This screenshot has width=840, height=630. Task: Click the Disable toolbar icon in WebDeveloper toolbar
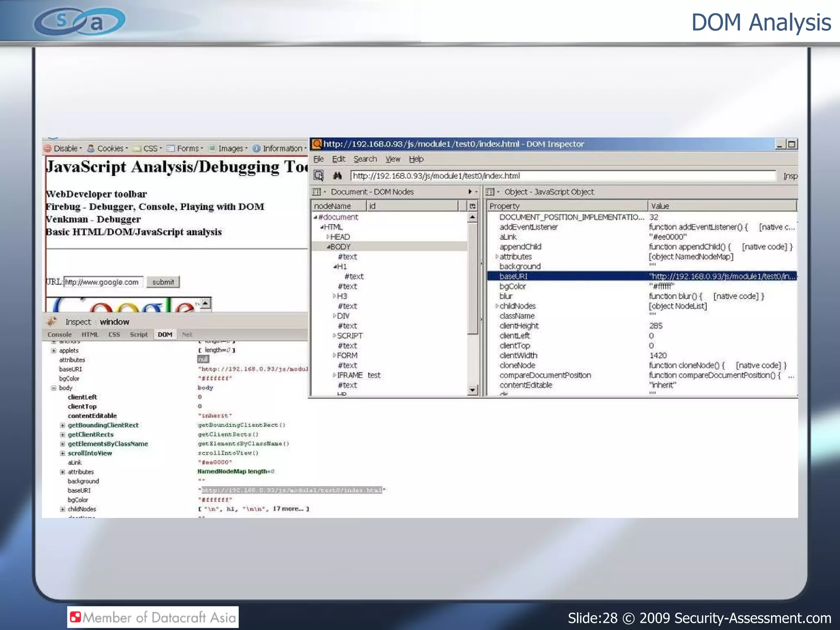(48, 148)
